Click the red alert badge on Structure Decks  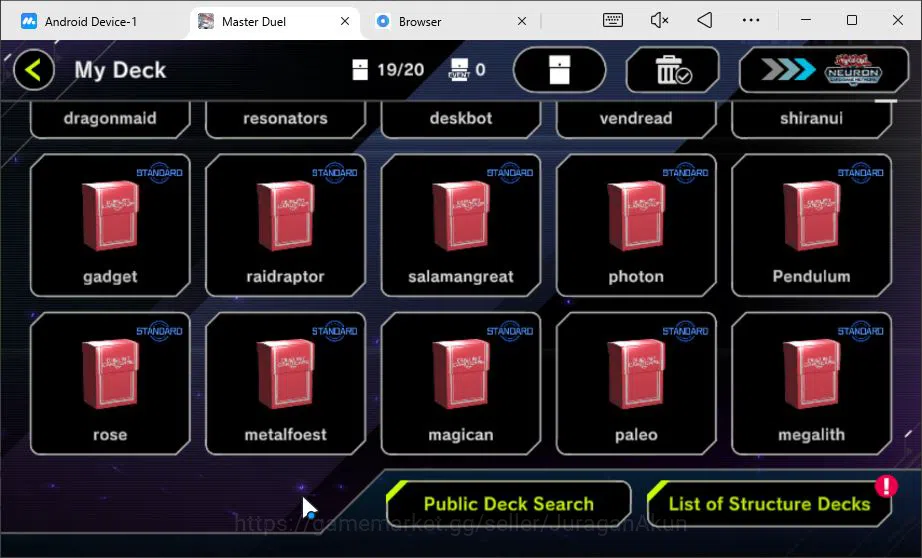(x=886, y=486)
